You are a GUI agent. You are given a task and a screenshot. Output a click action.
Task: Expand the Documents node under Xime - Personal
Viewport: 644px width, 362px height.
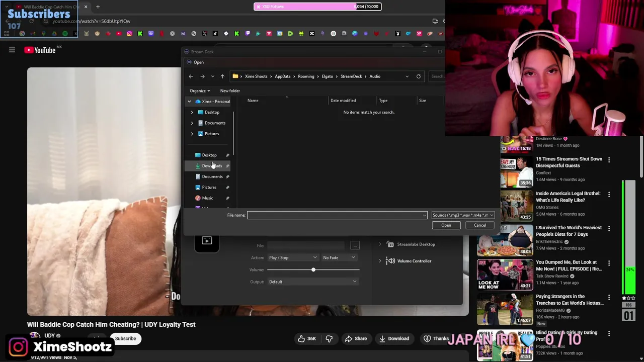tap(192, 123)
